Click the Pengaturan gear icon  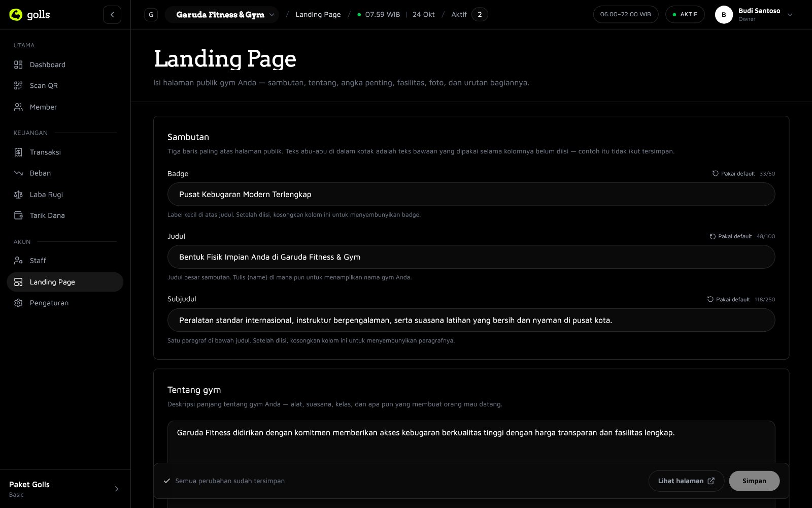tap(18, 303)
